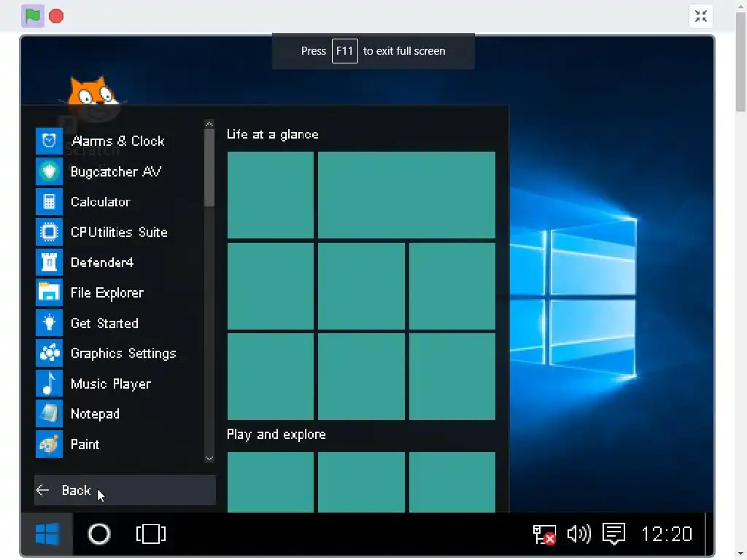Screen dimensions: 747x560
Task: Open the Alarms & Clock icon
Action: [x=49, y=141]
